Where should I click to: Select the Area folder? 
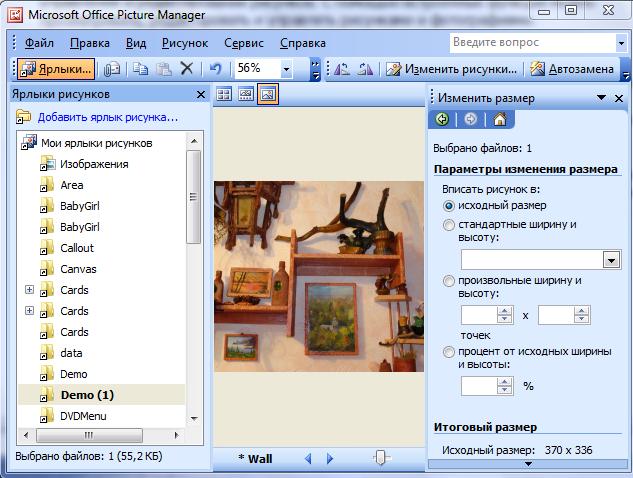[x=71, y=185]
